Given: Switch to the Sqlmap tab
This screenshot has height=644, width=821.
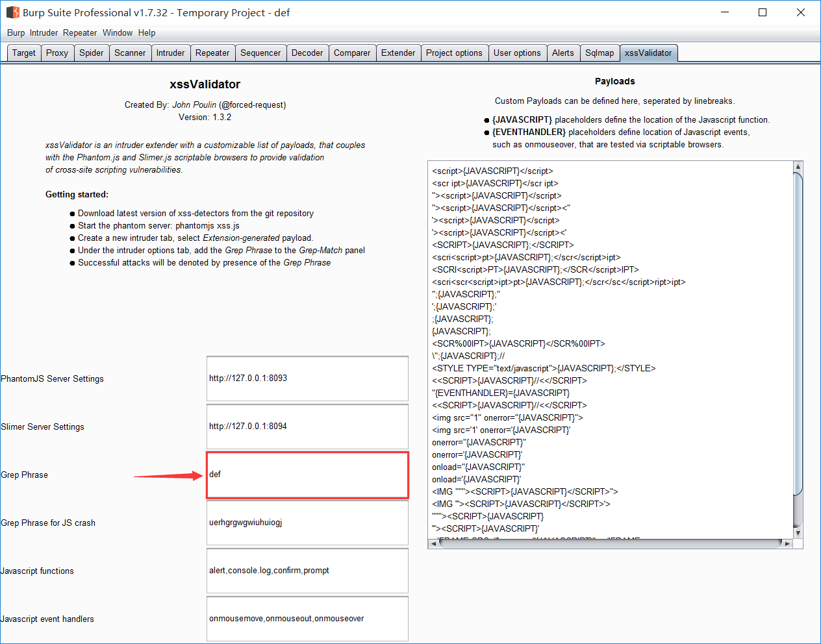Looking at the screenshot, I should pos(600,53).
